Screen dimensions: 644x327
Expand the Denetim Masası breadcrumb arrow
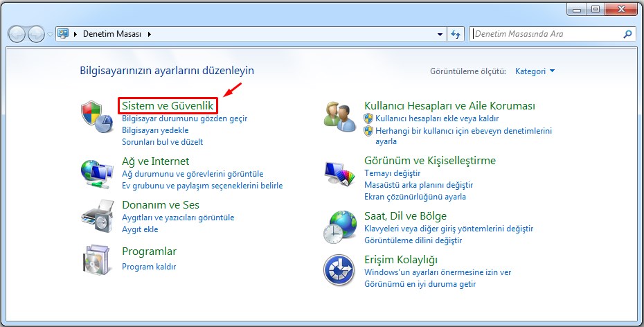tap(149, 33)
